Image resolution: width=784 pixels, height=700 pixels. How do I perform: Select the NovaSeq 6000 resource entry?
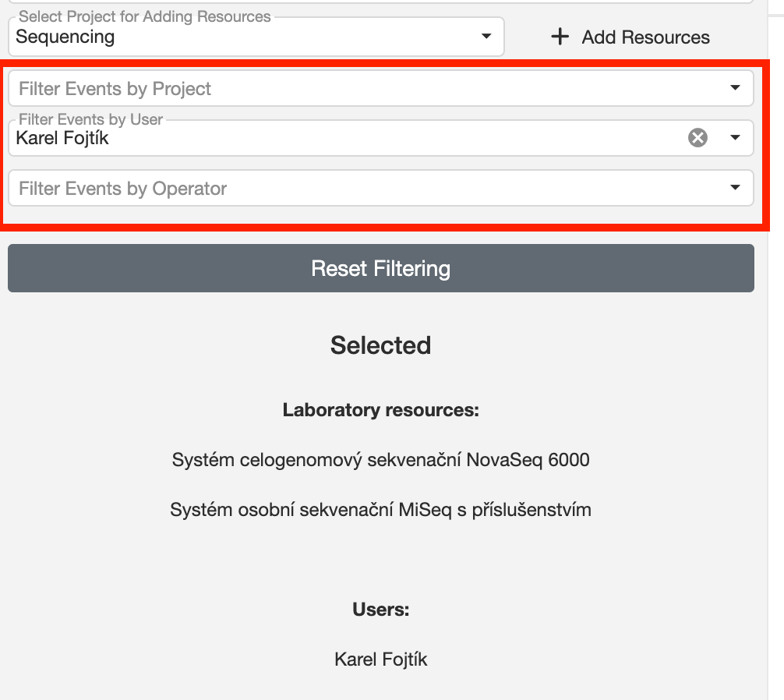(x=380, y=460)
